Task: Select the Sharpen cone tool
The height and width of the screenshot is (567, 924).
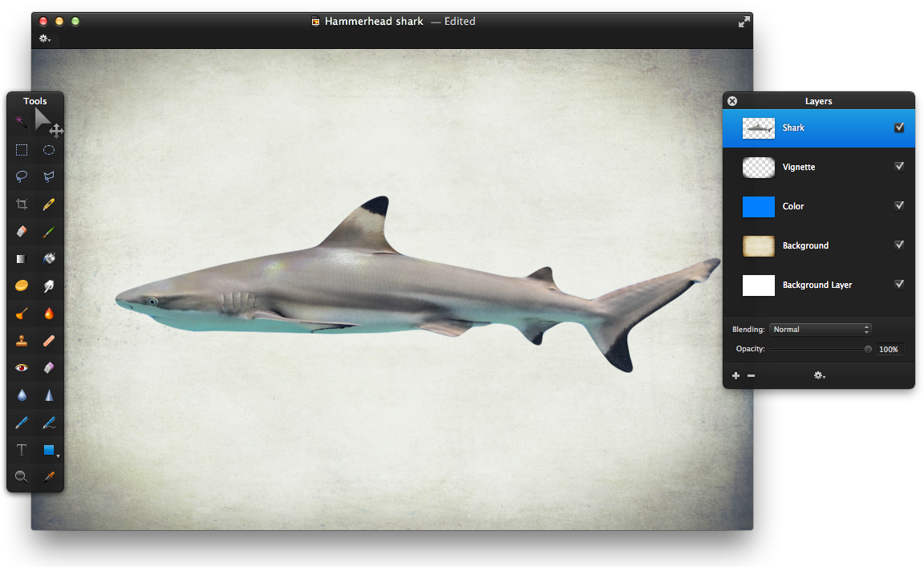Action: click(x=49, y=395)
